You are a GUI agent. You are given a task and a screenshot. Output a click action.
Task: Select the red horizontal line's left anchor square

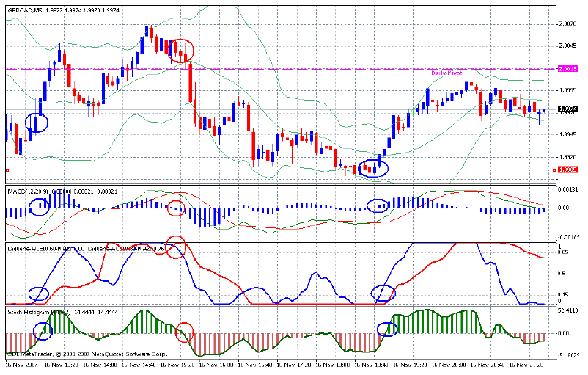[7, 170]
